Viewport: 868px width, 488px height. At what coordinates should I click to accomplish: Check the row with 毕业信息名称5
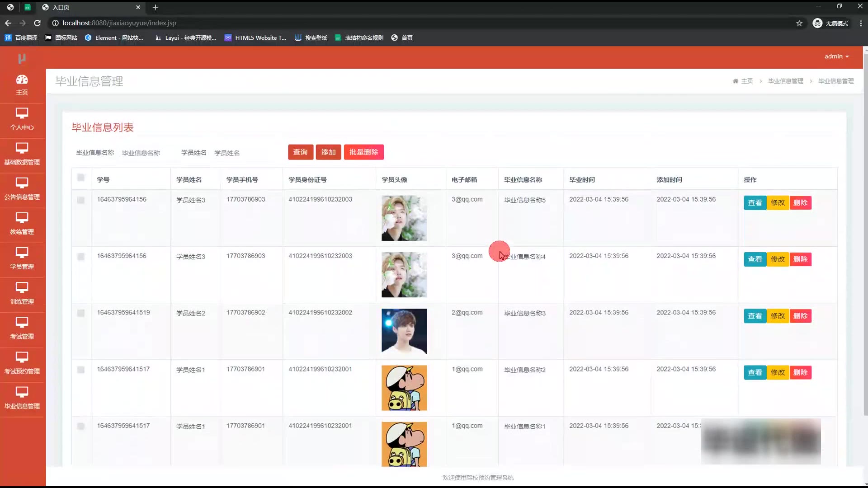(x=81, y=200)
